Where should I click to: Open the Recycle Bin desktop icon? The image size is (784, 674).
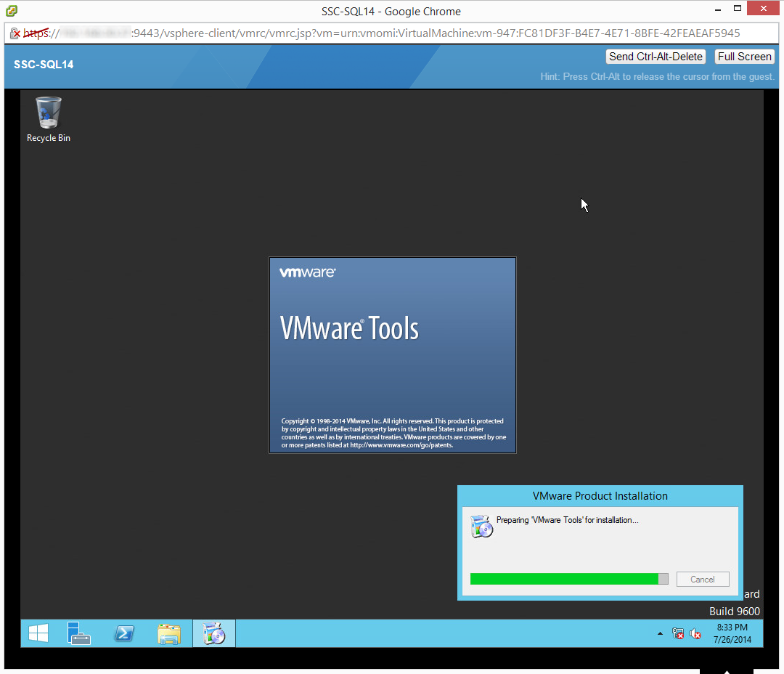click(x=49, y=119)
